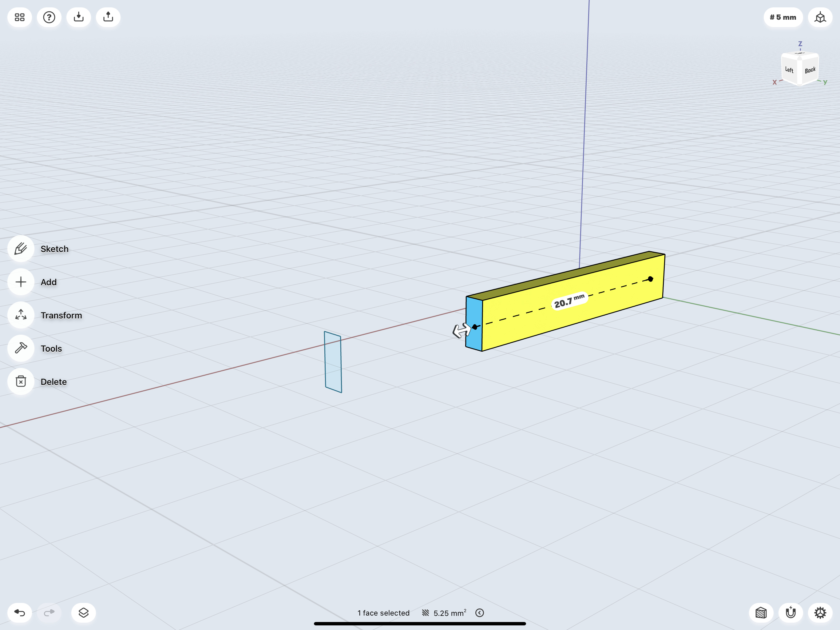Image resolution: width=840 pixels, height=630 pixels.
Task: Open the help question mark button
Action: [49, 18]
